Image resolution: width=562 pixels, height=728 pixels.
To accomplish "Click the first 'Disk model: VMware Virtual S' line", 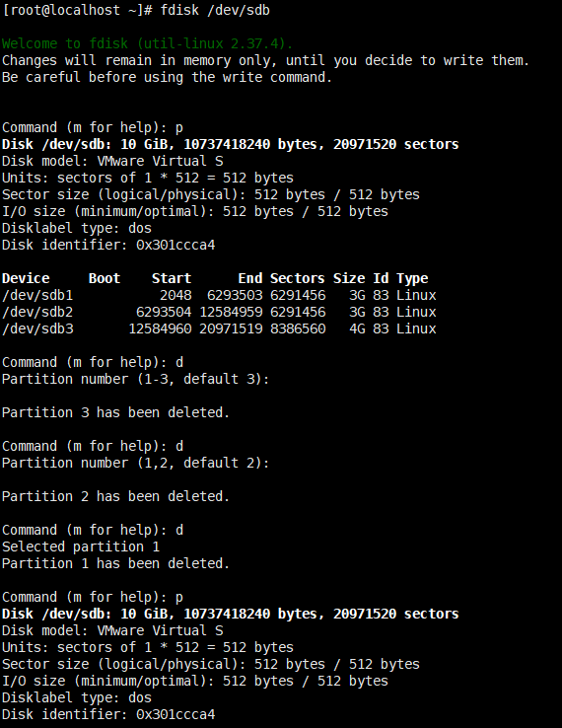I will coord(112,161).
